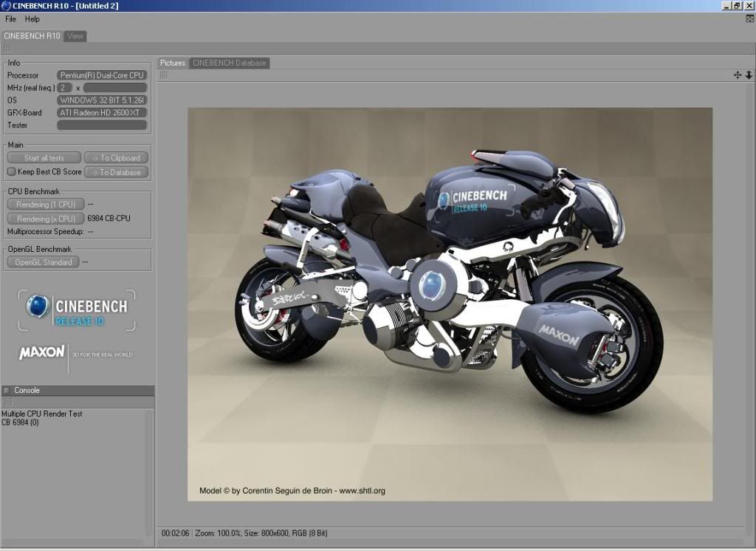Click the empty Tester name field

(x=102, y=125)
